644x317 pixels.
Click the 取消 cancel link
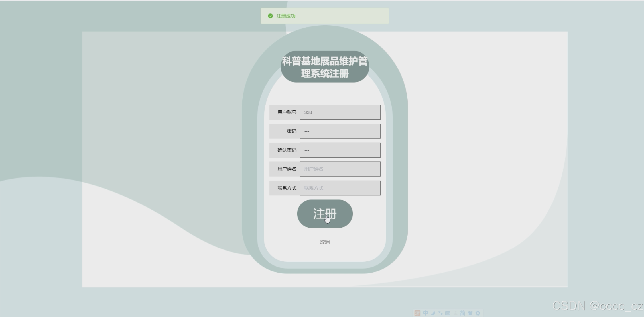click(325, 242)
